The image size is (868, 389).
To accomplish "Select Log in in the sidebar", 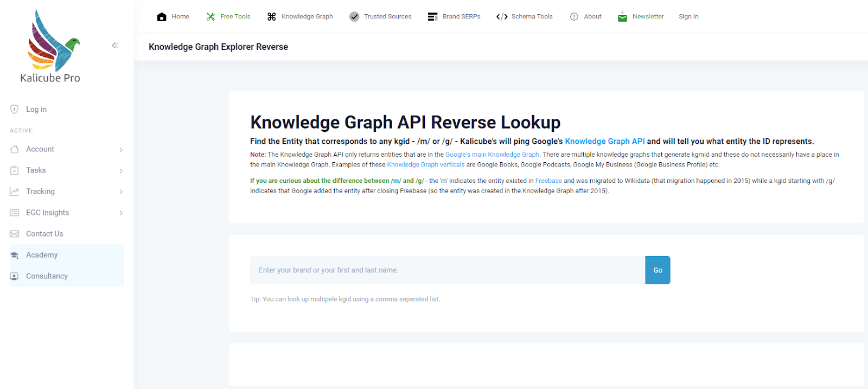I will [36, 109].
